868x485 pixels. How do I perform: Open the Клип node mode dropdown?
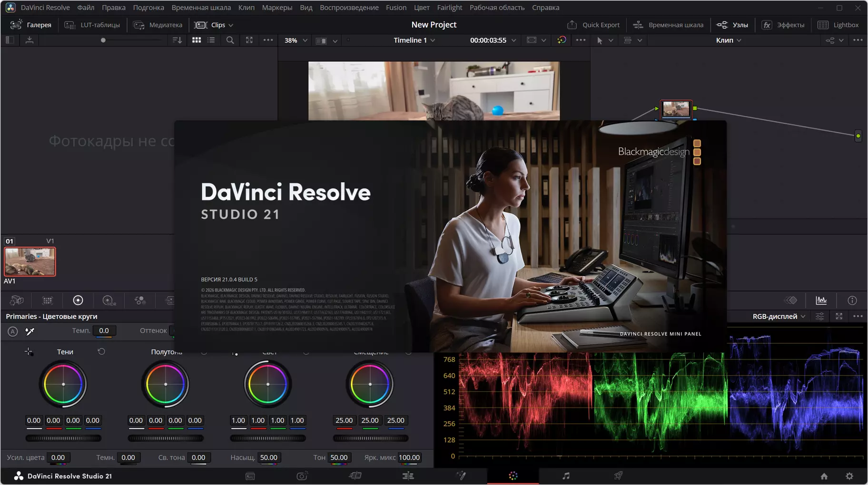729,40
